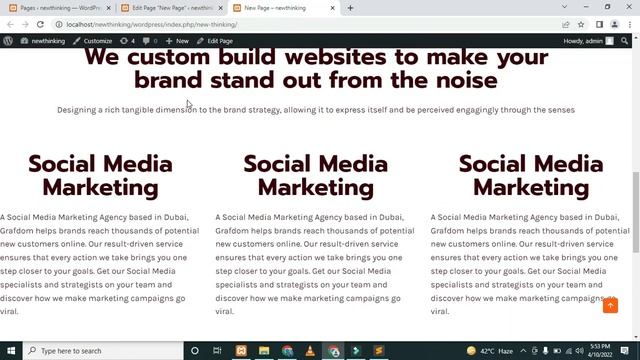Click the page vertical scrollbar thumb
Viewport: 640px width, 360px height.
click(x=636, y=212)
